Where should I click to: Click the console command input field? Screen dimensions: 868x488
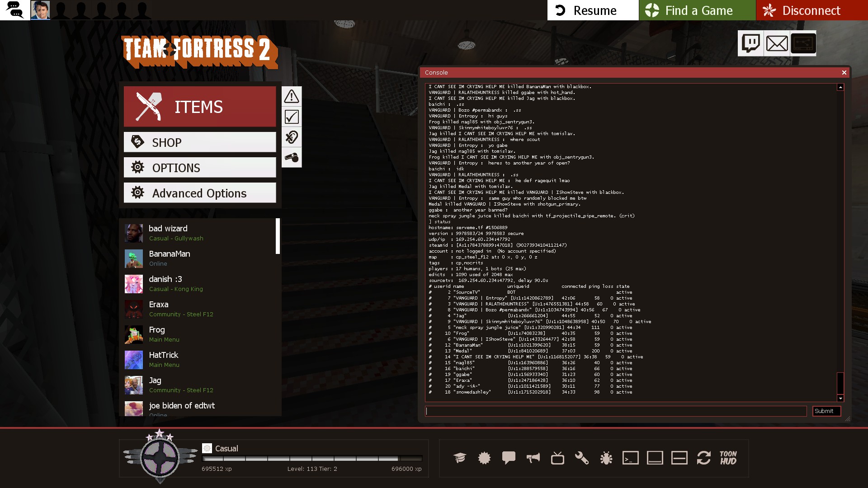[616, 411]
